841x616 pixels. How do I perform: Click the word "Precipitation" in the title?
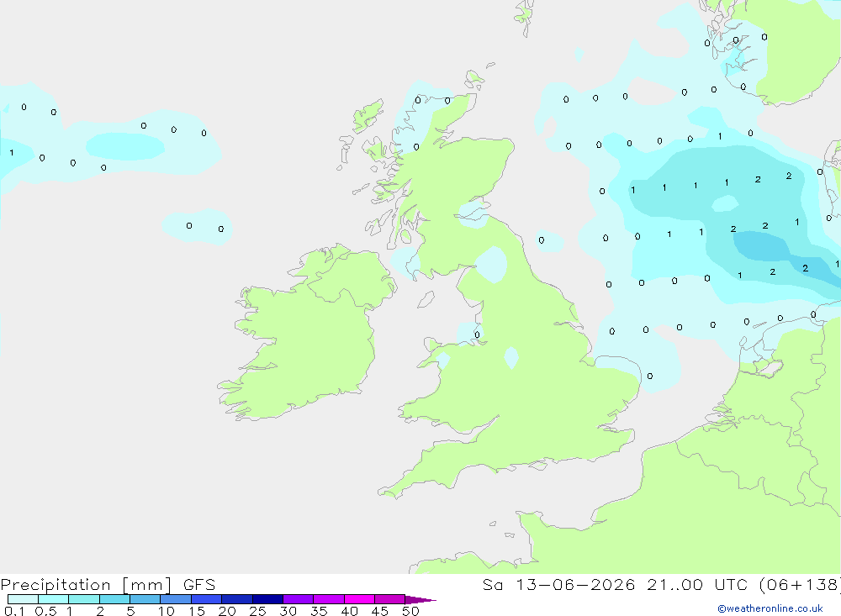56,585
